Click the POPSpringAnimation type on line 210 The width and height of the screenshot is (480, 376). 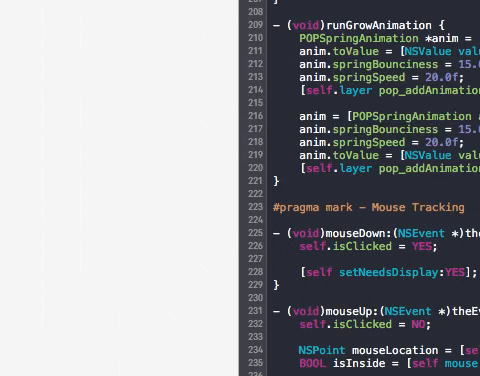click(359, 38)
